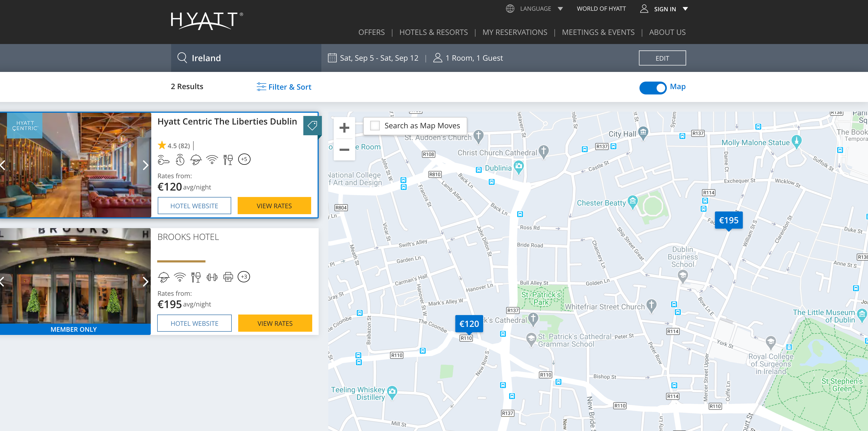Open Hotels & Resorts menu
The width and height of the screenshot is (868, 431).
(x=433, y=32)
